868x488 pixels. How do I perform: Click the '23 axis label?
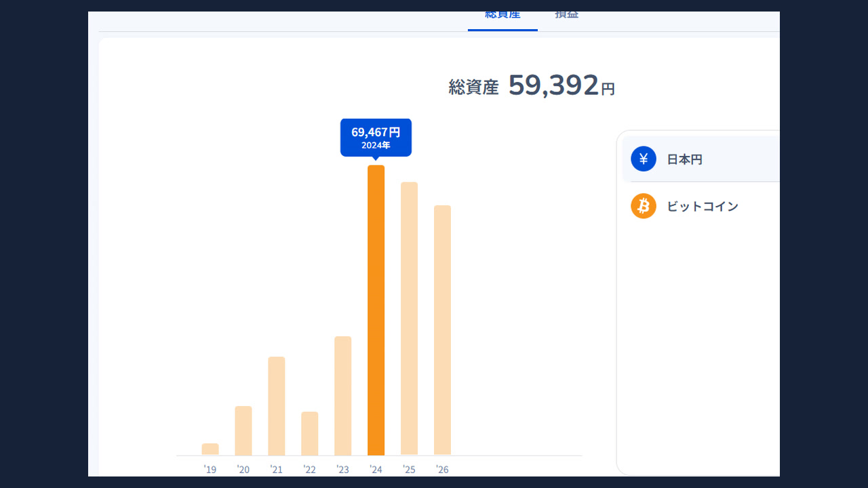[x=342, y=469]
